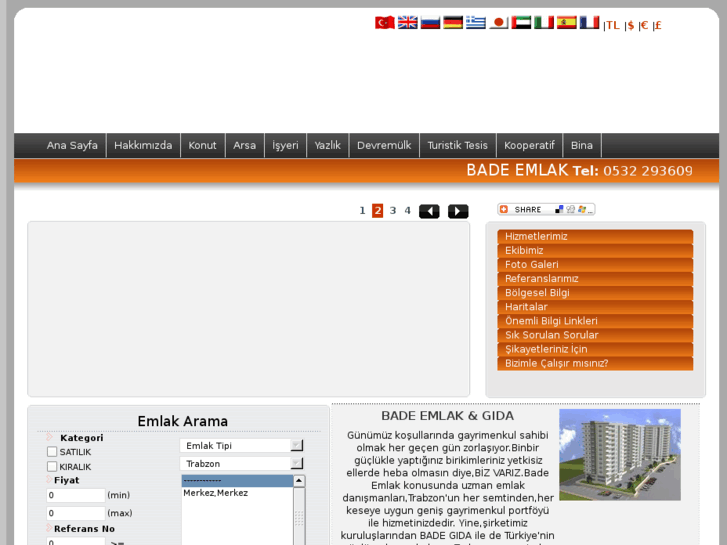Open the Arsa listings menu
The image size is (727, 545).
tap(244, 146)
